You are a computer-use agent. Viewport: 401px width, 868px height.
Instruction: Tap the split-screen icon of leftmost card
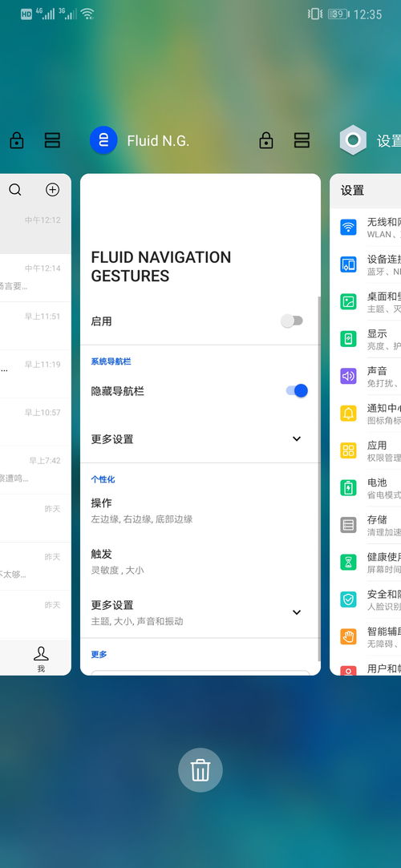click(x=52, y=140)
